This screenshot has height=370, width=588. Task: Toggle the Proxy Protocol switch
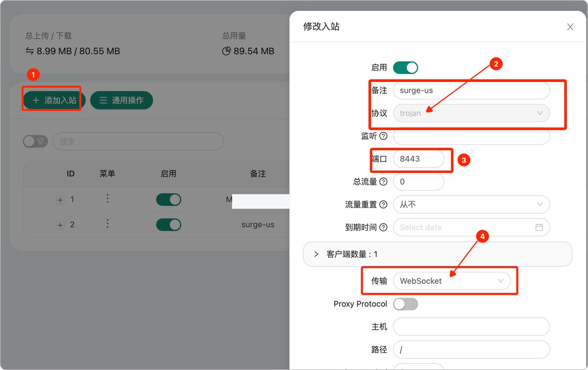(405, 304)
